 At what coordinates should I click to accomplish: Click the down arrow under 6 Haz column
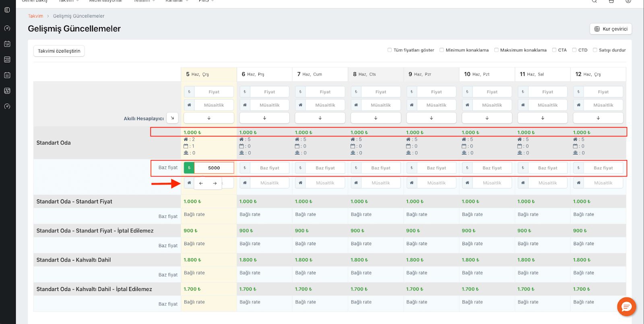(264, 118)
